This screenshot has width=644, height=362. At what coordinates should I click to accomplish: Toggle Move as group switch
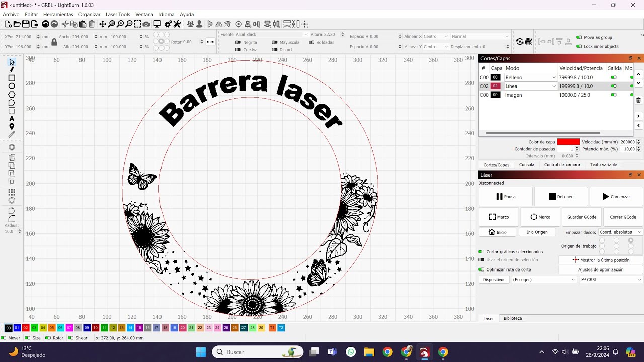[579, 37]
